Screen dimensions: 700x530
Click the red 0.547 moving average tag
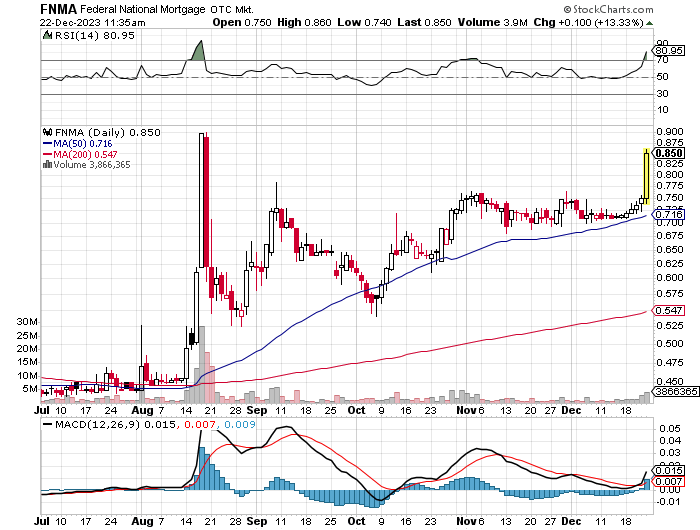coord(669,310)
